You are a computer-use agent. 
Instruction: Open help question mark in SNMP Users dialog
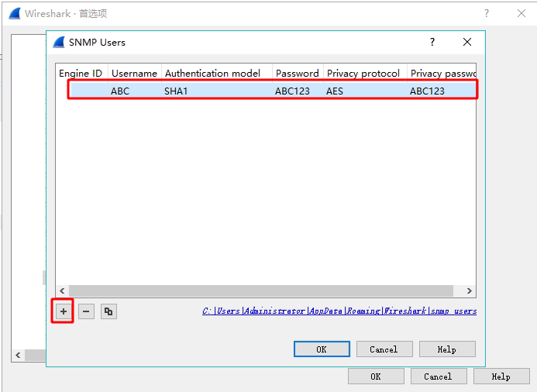432,42
